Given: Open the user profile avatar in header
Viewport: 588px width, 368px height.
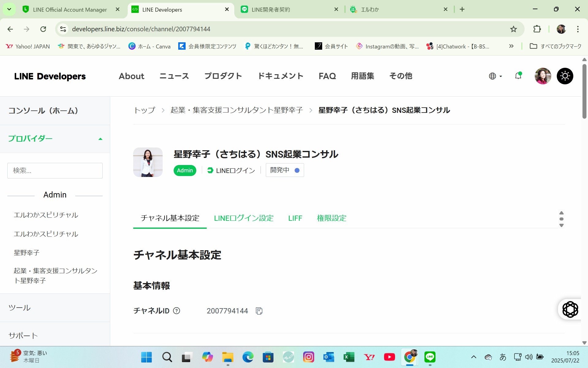Looking at the screenshot, I should click(543, 76).
